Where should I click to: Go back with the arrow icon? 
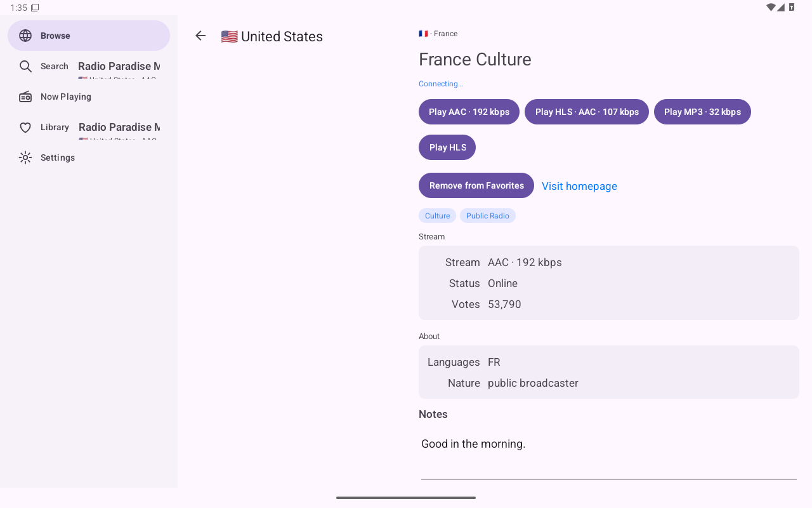point(200,36)
